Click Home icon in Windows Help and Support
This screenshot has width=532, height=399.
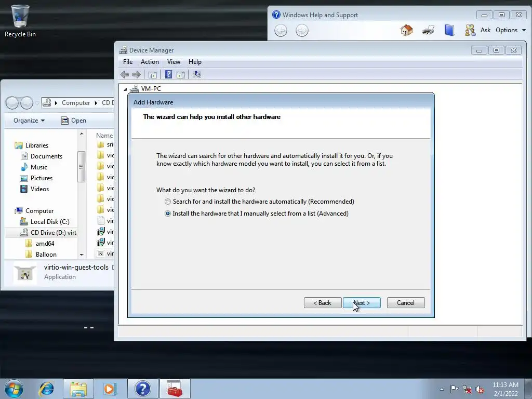[x=406, y=30]
